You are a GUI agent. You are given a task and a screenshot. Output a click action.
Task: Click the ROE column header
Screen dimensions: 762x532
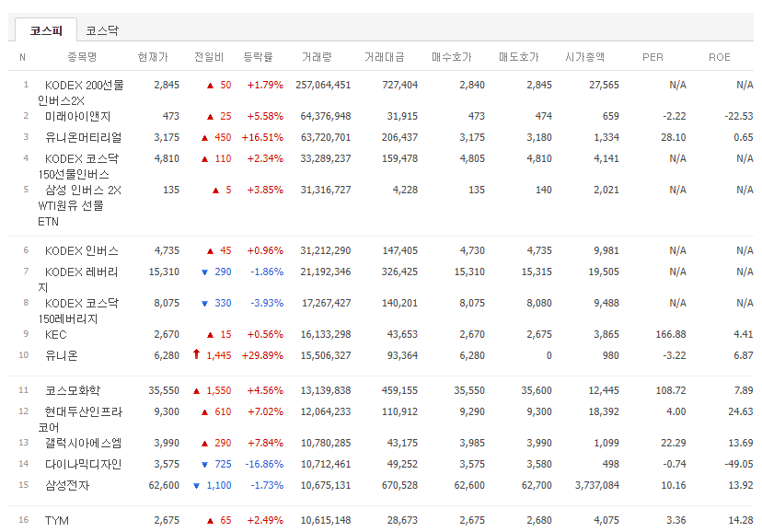(x=720, y=57)
